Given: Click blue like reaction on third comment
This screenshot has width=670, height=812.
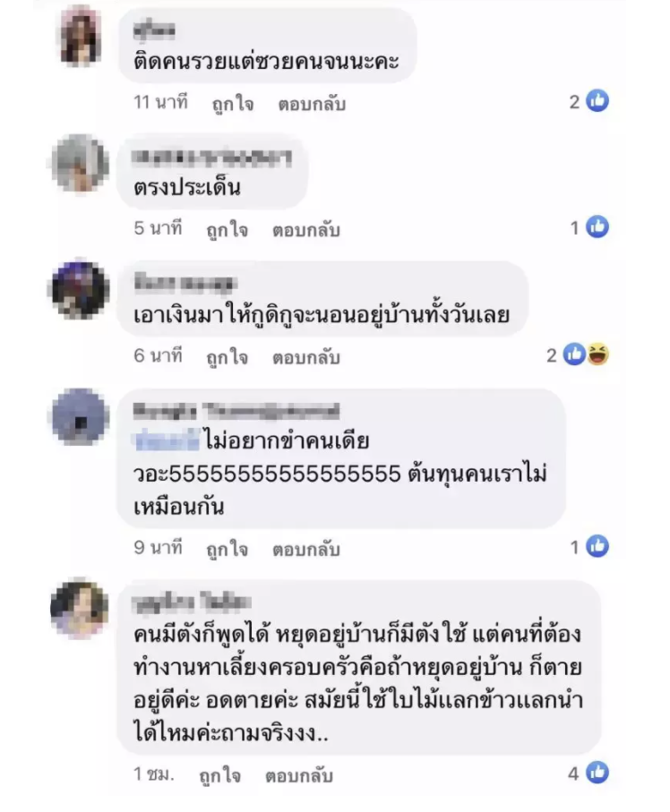Looking at the screenshot, I should pos(574,355).
